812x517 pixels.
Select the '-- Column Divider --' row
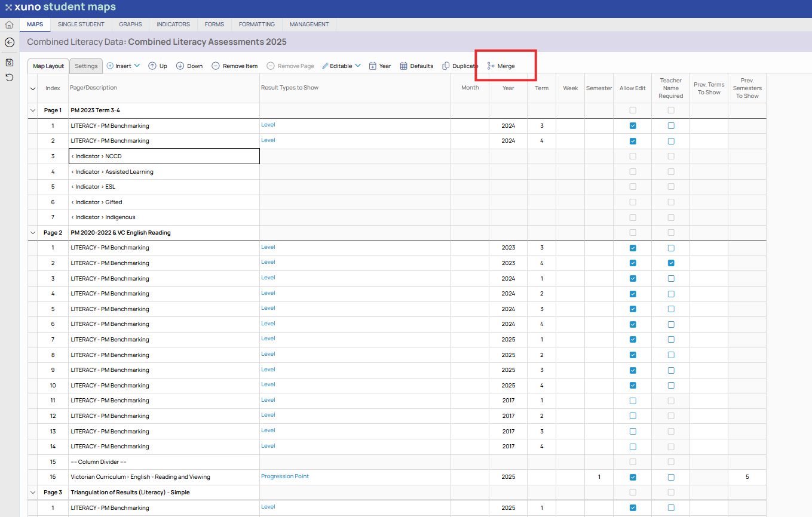pyautogui.click(x=397, y=462)
